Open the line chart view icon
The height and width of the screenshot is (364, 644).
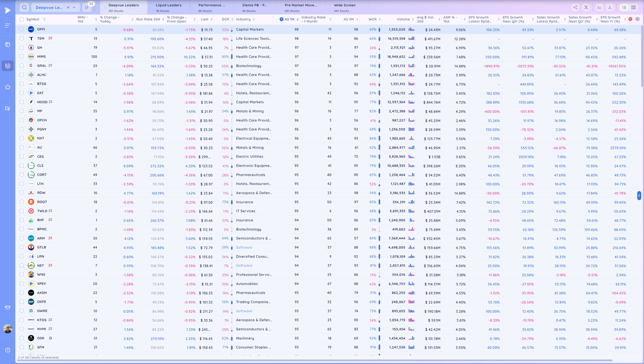point(599,8)
